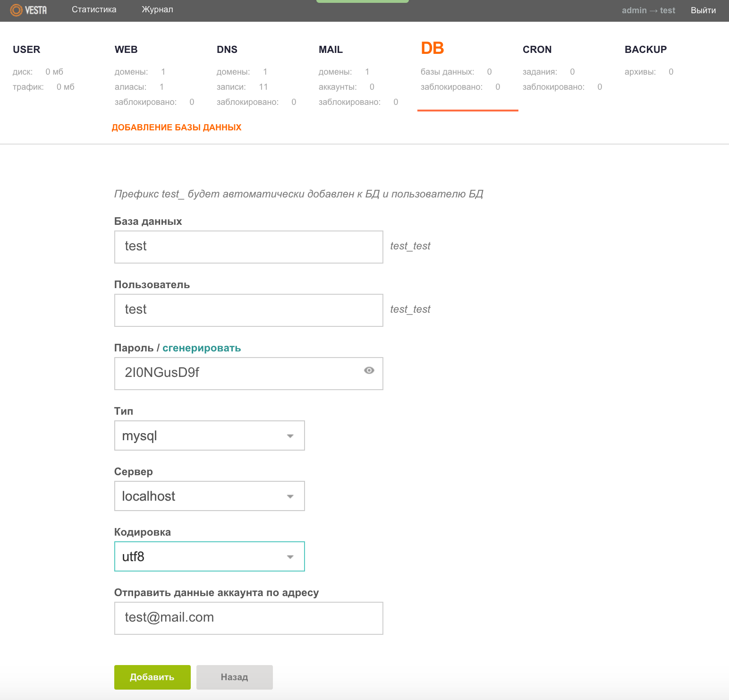The width and height of the screenshot is (729, 700).
Task: Switch to the WEB section
Action: pyautogui.click(x=126, y=50)
